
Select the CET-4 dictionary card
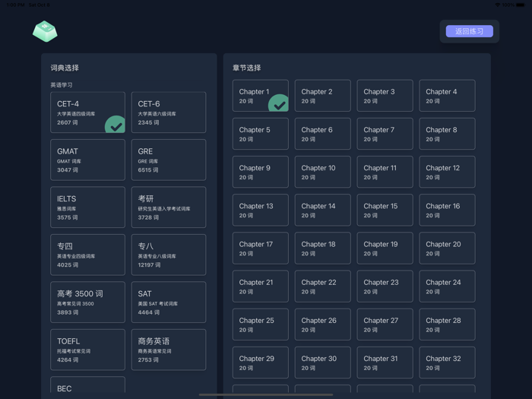(87, 112)
